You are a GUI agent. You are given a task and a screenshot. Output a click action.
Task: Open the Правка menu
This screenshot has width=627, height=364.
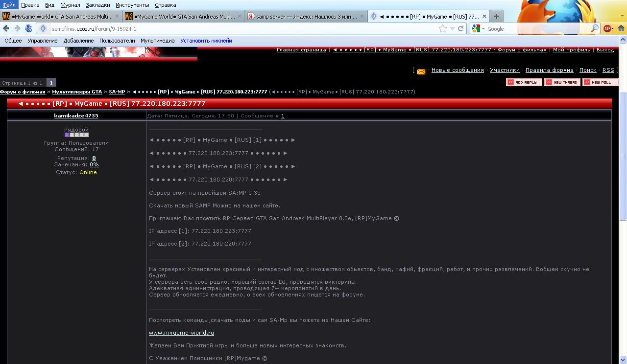pos(30,5)
